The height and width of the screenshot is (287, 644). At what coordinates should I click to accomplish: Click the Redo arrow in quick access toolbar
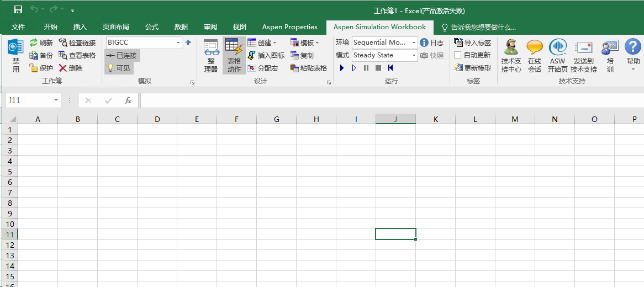pos(54,9)
